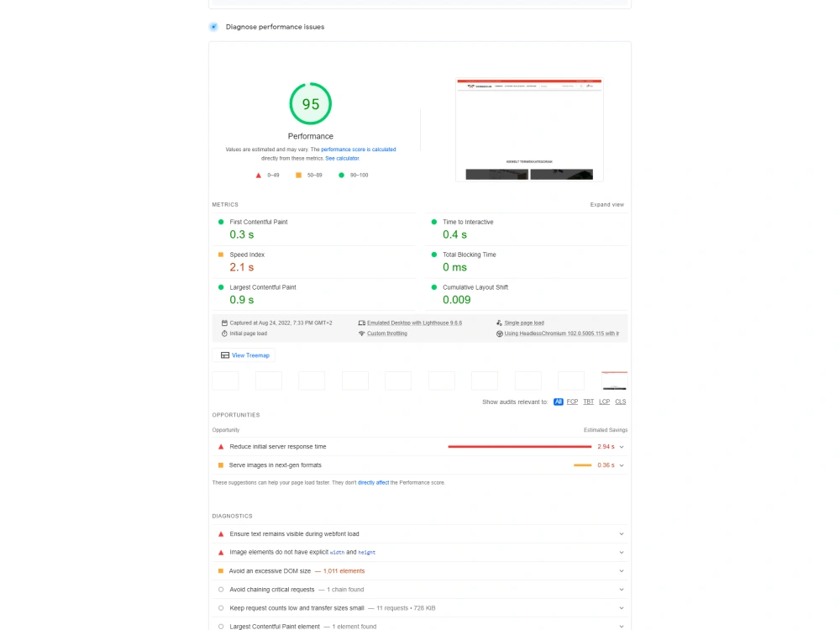This screenshot has height=630, width=840.
Task: Click green status dot for Total Blocking Time
Action: click(x=434, y=255)
